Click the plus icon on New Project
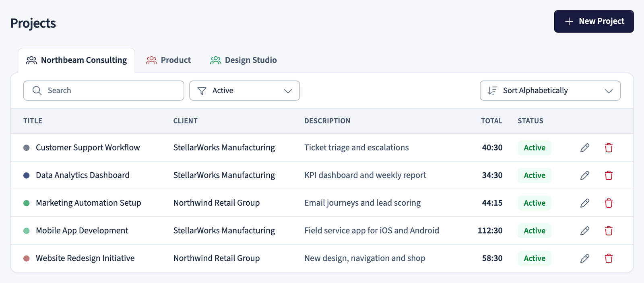The height and width of the screenshot is (283, 644). pyautogui.click(x=569, y=21)
